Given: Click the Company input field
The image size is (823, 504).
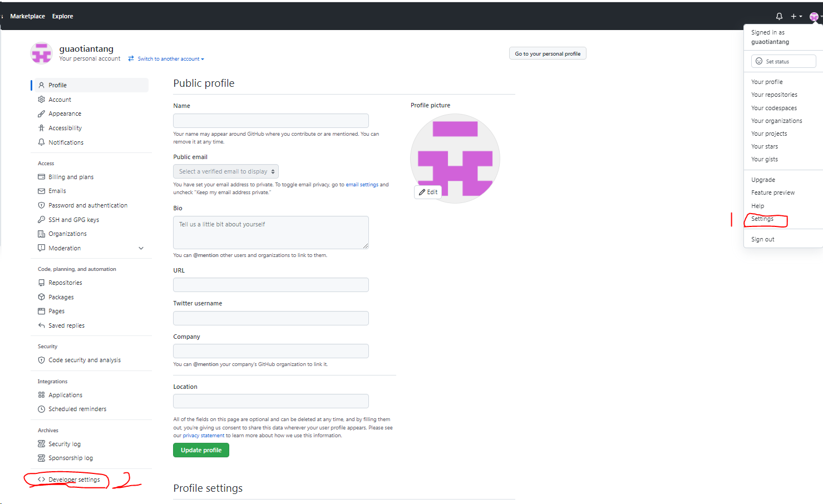Looking at the screenshot, I should point(271,351).
